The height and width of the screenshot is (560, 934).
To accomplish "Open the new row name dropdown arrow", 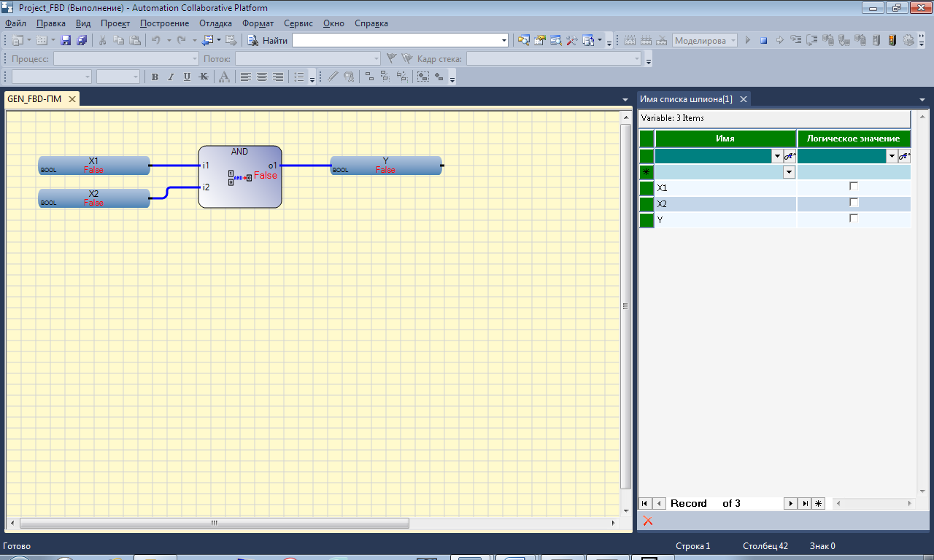I will 789,172.
